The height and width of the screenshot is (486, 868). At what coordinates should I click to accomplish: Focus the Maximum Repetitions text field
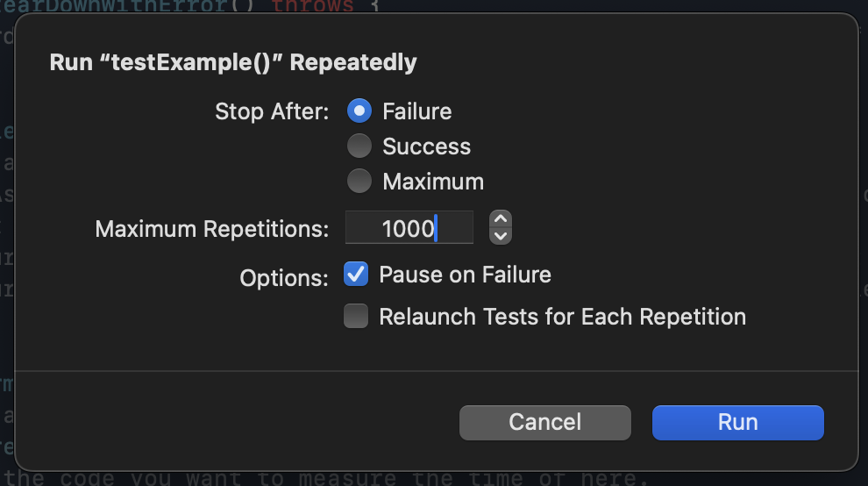(x=409, y=227)
